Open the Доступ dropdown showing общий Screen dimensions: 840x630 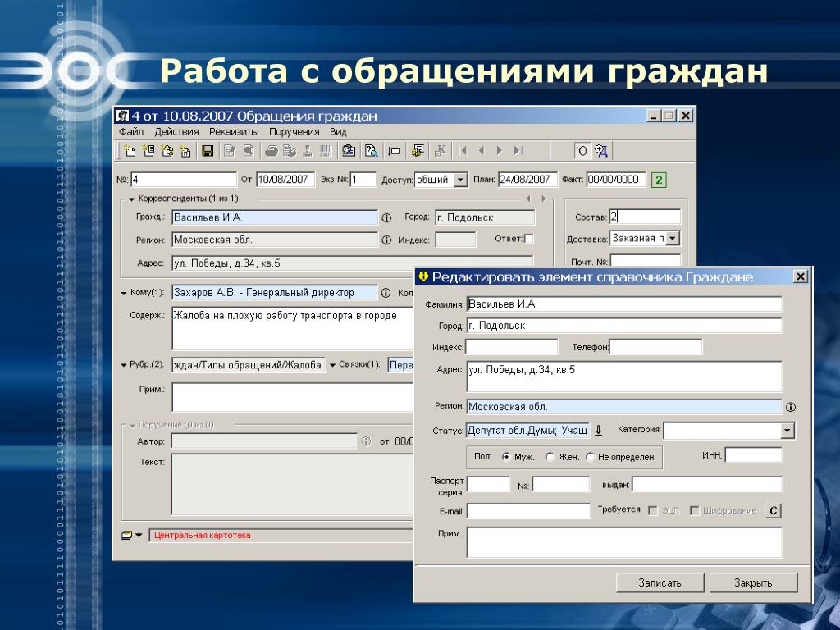click(x=460, y=180)
